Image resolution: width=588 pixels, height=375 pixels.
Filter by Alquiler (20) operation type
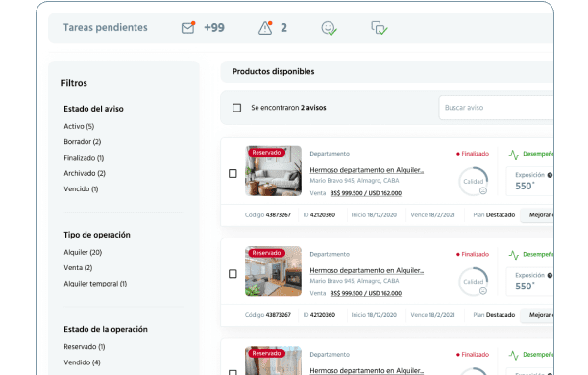pyautogui.click(x=83, y=252)
